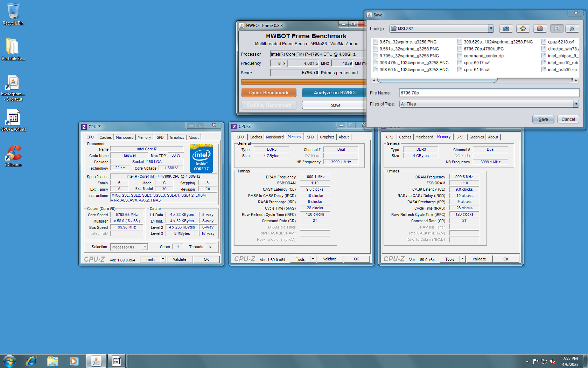Select file 309.629s_1024wprime_g3258.PNG
This screenshot has height=368, width=588.
pos(495,42)
